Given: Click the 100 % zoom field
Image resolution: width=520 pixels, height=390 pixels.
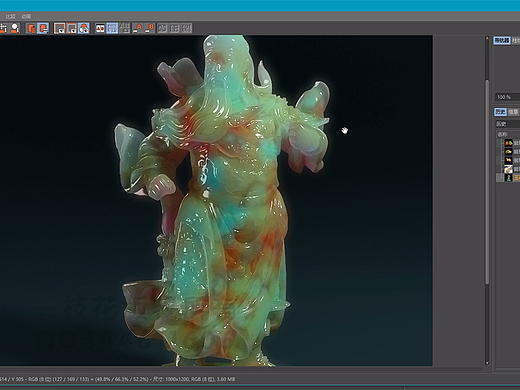Looking at the screenshot, I should [x=507, y=97].
